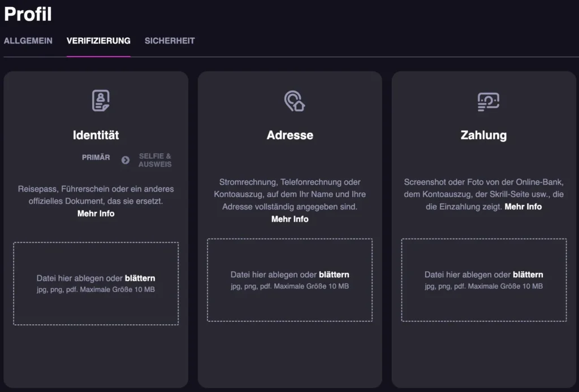Screen dimensions: 579x392
Task: Open Mehr Info under Adresse
Action: (290, 219)
